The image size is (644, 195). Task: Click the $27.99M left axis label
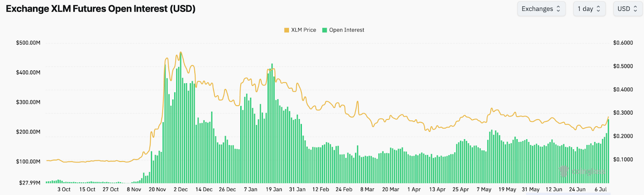pyautogui.click(x=30, y=183)
